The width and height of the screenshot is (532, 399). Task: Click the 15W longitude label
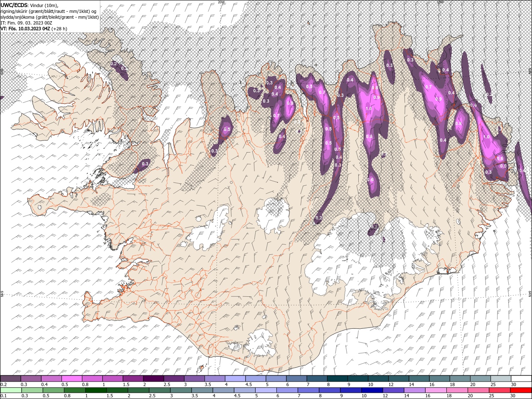tap(440, 2)
